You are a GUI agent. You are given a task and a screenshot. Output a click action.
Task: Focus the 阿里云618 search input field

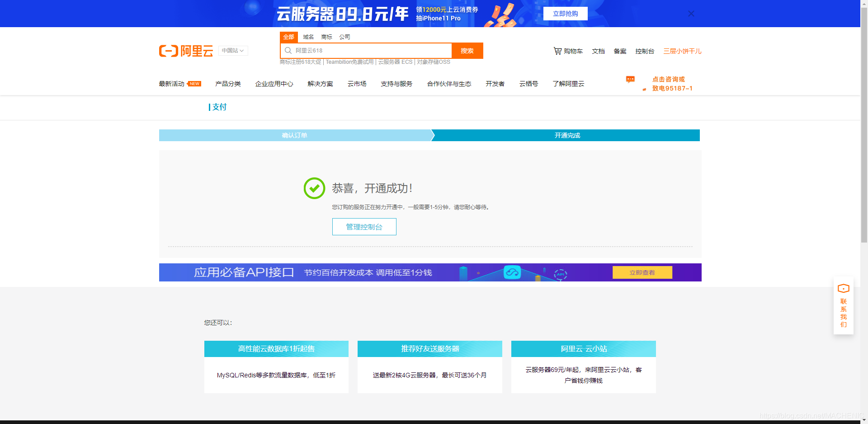coord(366,51)
